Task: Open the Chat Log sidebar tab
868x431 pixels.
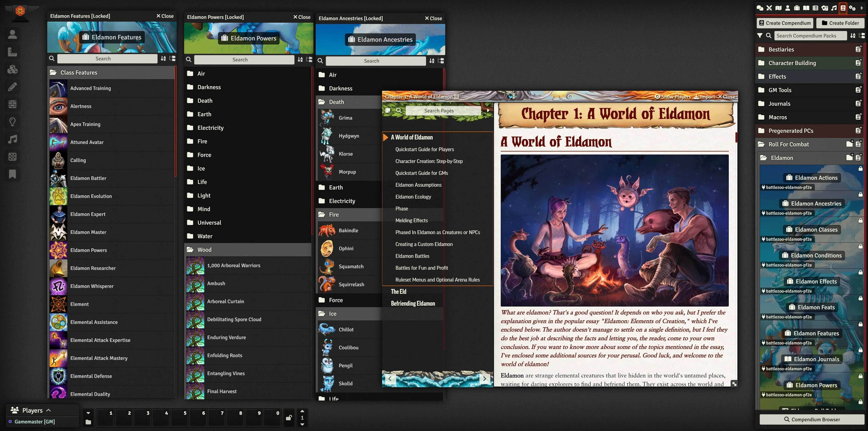Action: point(761,8)
